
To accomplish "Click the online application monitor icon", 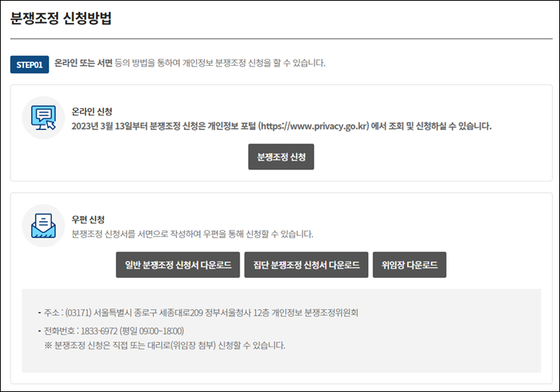I will point(43,117).
